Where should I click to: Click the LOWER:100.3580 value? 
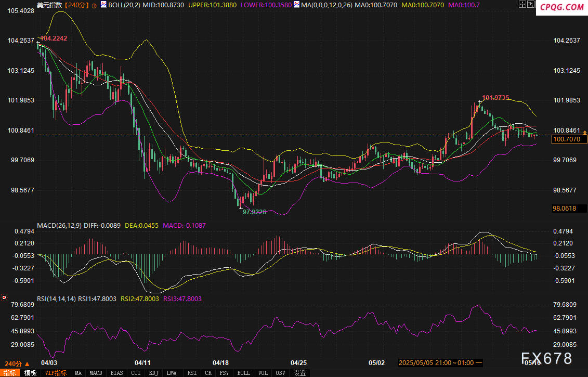266,5
